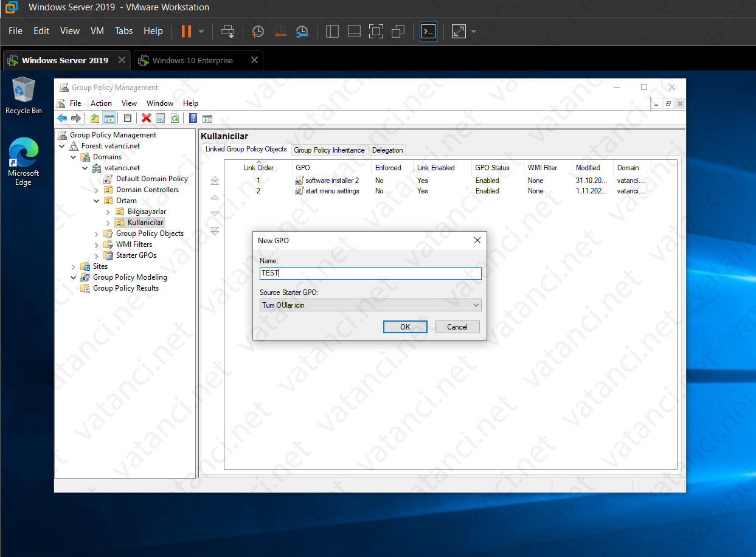Open the Help toolbar icon
This screenshot has width=756, height=557.
[193, 117]
